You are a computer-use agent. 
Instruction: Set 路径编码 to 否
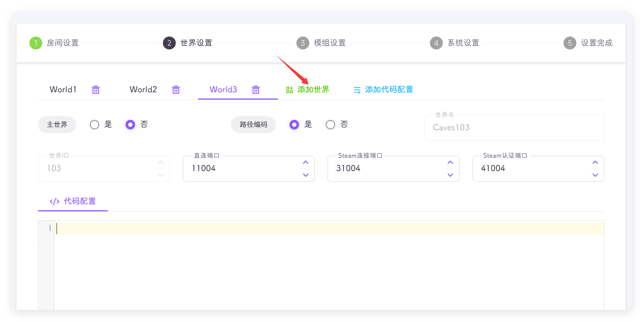pos(330,125)
